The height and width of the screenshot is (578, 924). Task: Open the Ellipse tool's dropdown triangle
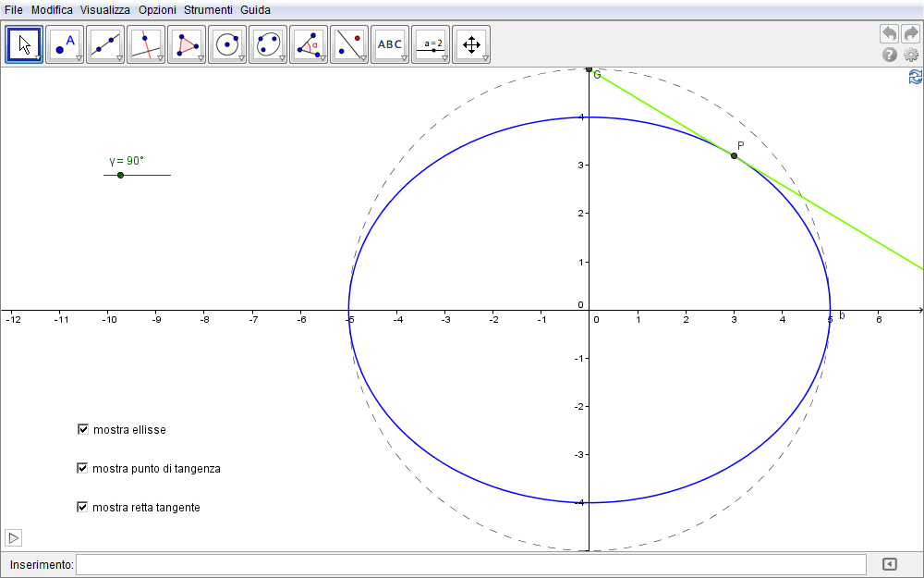pos(282,58)
